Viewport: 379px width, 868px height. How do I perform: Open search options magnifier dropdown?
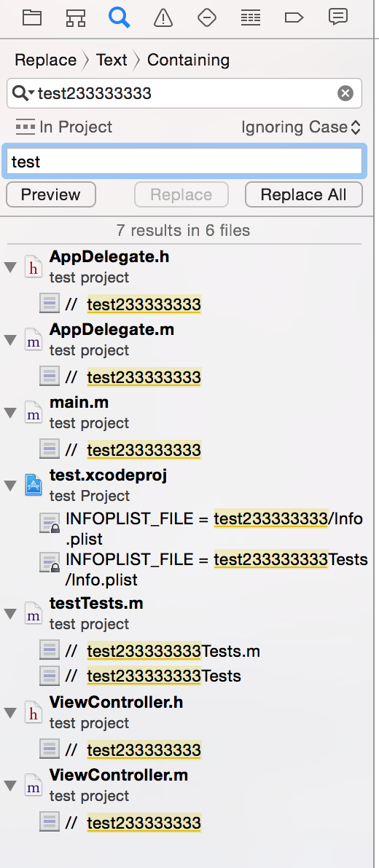coord(23,93)
